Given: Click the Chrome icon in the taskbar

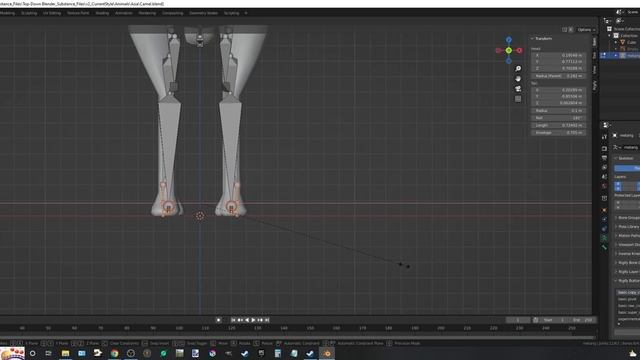Looking at the screenshot, I should coord(114,353).
